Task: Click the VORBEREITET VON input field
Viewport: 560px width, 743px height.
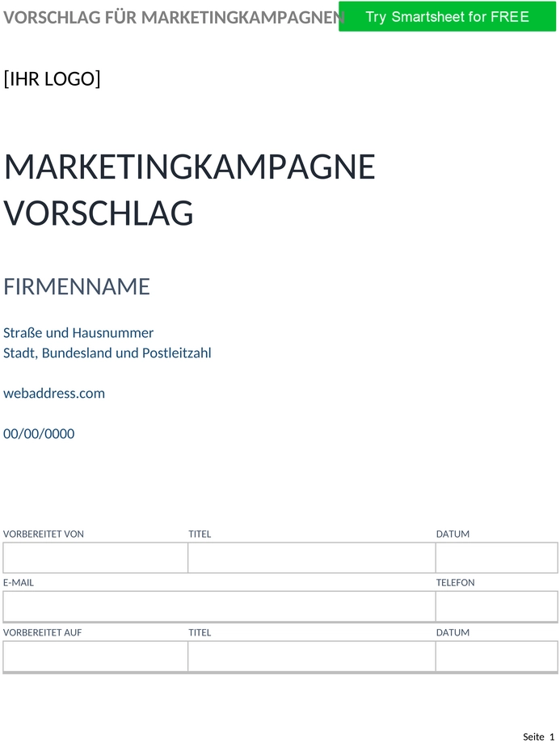Action: [95, 558]
